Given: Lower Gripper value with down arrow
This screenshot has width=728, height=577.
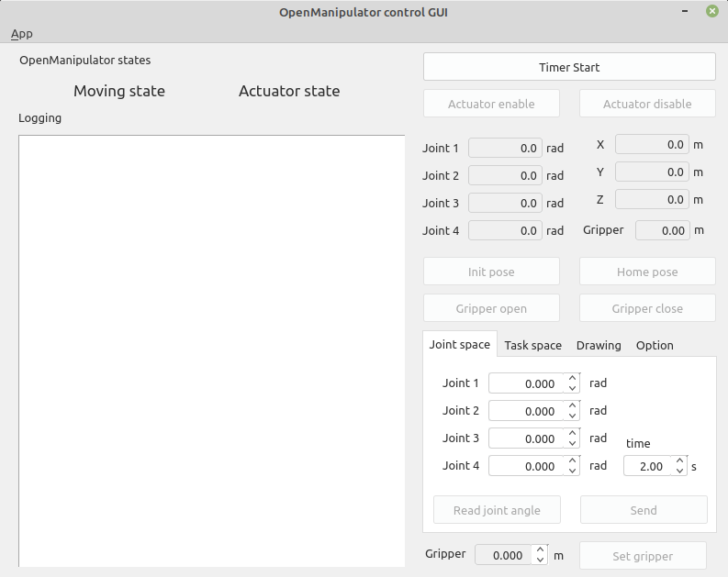Looking at the screenshot, I should point(541,560).
